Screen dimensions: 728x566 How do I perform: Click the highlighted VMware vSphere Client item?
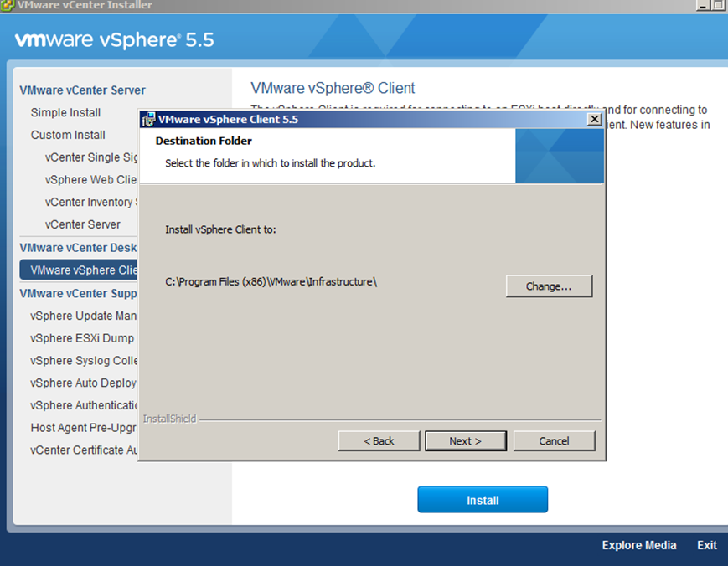pyautogui.click(x=80, y=270)
